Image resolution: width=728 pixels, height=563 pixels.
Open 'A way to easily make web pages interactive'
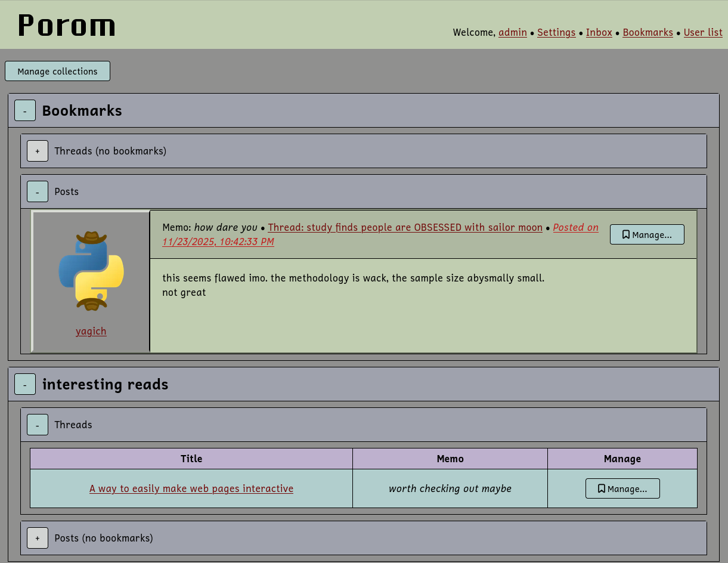(x=191, y=489)
